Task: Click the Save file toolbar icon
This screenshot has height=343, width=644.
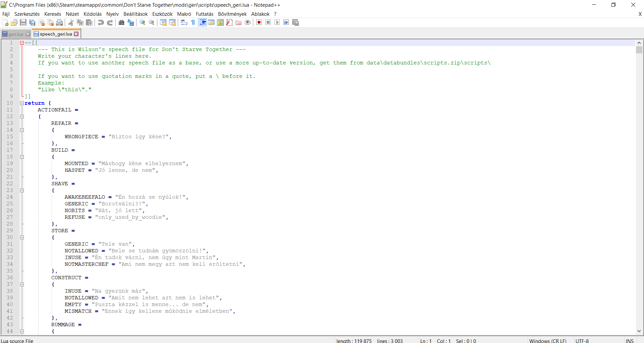Action: [x=23, y=22]
